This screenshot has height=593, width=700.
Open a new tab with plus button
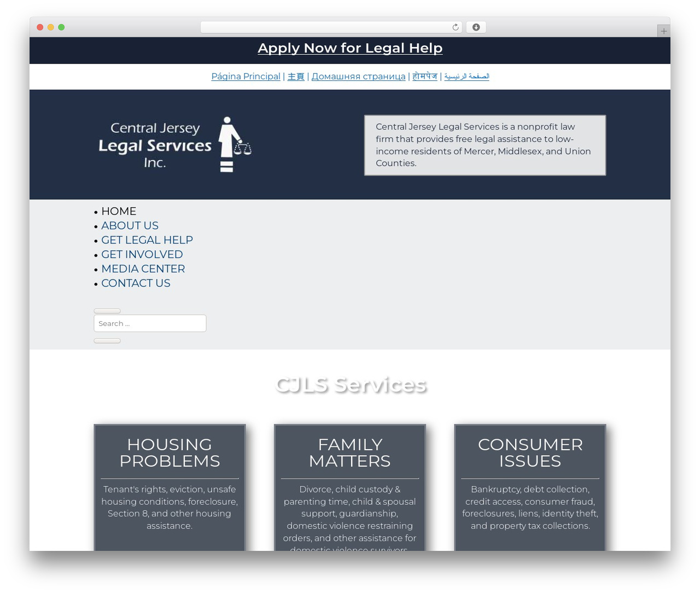(663, 31)
